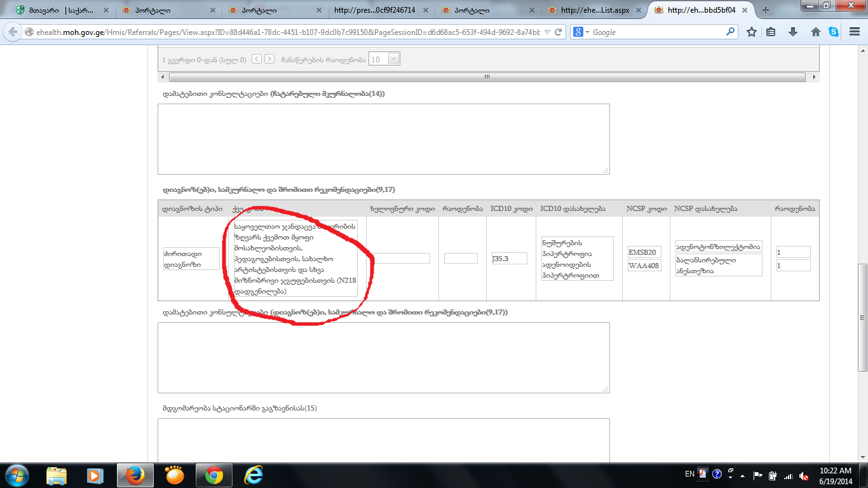The image size is (868, 488).
Task: Open a new tab with the plus button
Action: [x=765, y=10]
